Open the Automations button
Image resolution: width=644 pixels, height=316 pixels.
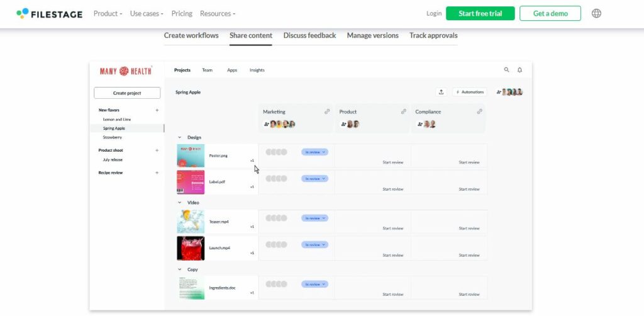470,92
